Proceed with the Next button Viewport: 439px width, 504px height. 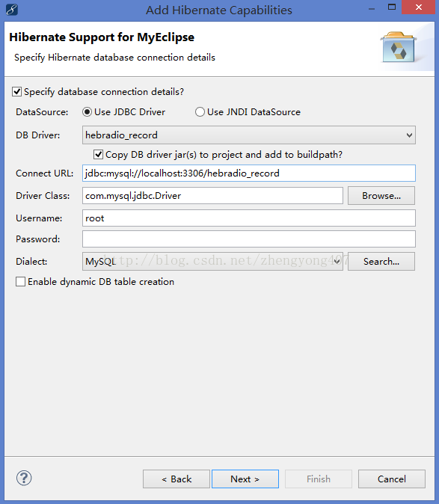[245, 479]
